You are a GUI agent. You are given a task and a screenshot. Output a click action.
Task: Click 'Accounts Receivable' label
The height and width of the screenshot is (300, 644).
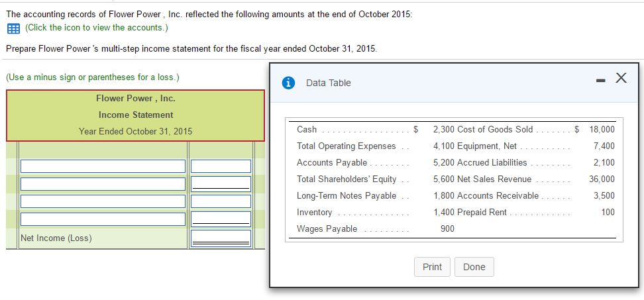(x=498, y=196)
